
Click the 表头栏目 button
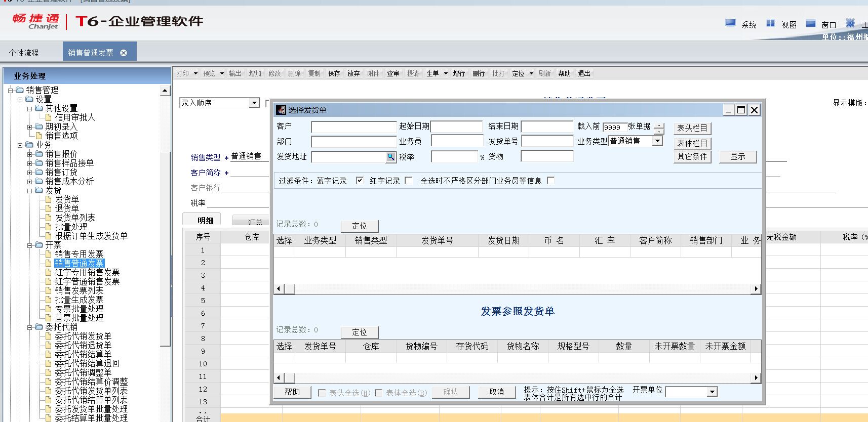(x=692, y=128)
